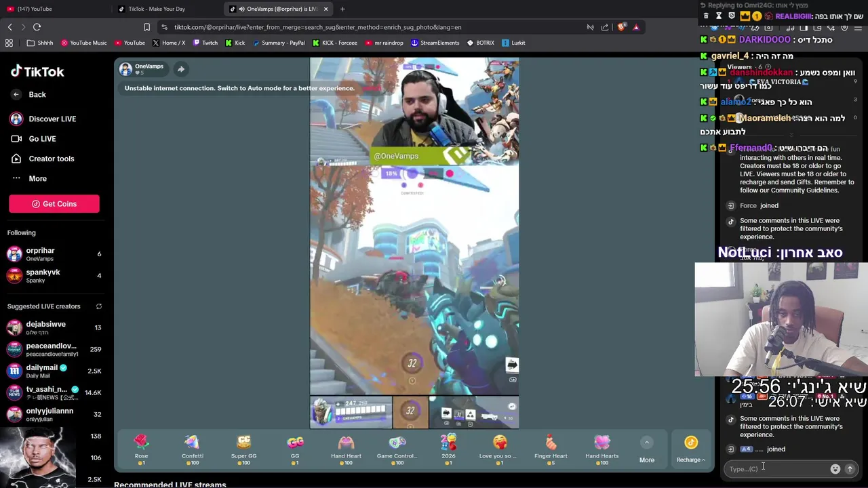Open Creator tools from the sidebar

coord(42,159)
